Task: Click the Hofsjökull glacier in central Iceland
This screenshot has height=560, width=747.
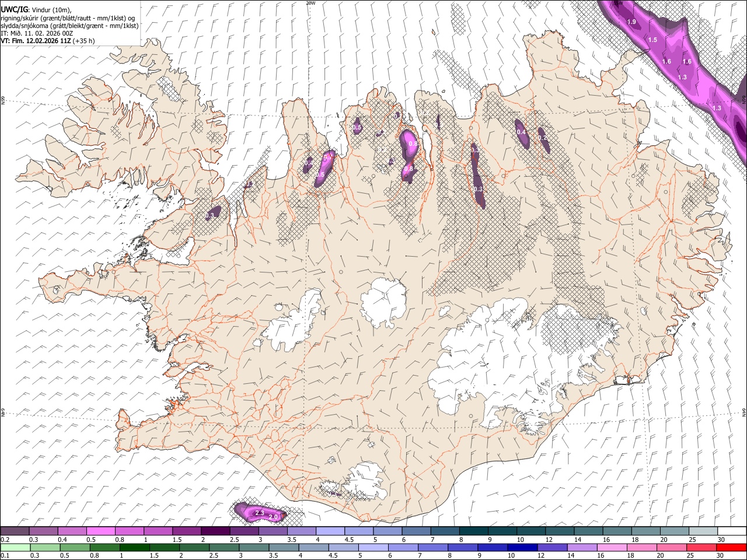Action: click(x=383, y=299)
